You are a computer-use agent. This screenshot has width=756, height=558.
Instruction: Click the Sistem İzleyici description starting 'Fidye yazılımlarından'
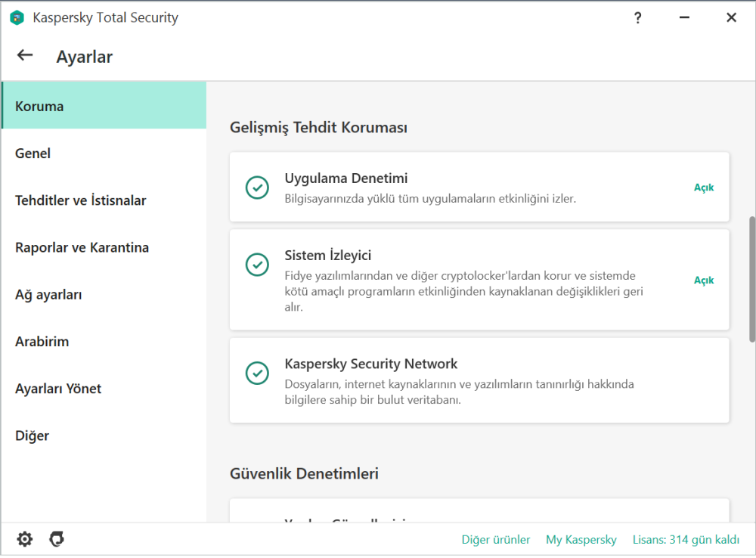click(x=464, y=291)
